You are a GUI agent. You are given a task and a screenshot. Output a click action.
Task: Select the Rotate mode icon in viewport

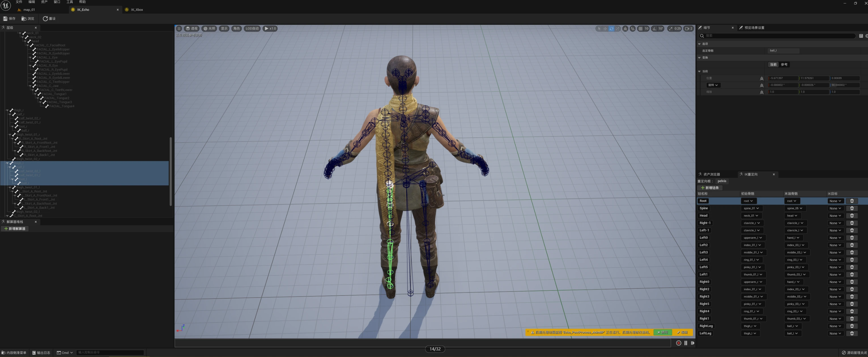tap(611, 29)
